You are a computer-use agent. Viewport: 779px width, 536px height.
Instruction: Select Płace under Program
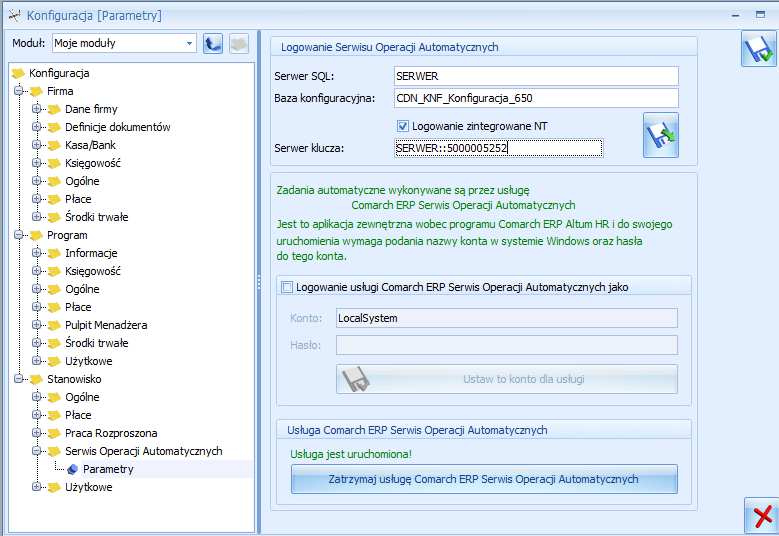point(78,307)
